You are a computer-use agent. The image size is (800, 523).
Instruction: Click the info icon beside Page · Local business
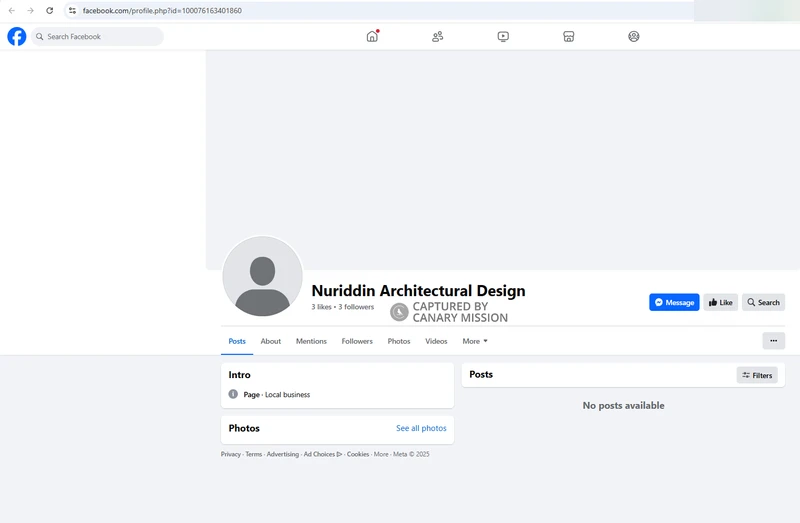233,394
